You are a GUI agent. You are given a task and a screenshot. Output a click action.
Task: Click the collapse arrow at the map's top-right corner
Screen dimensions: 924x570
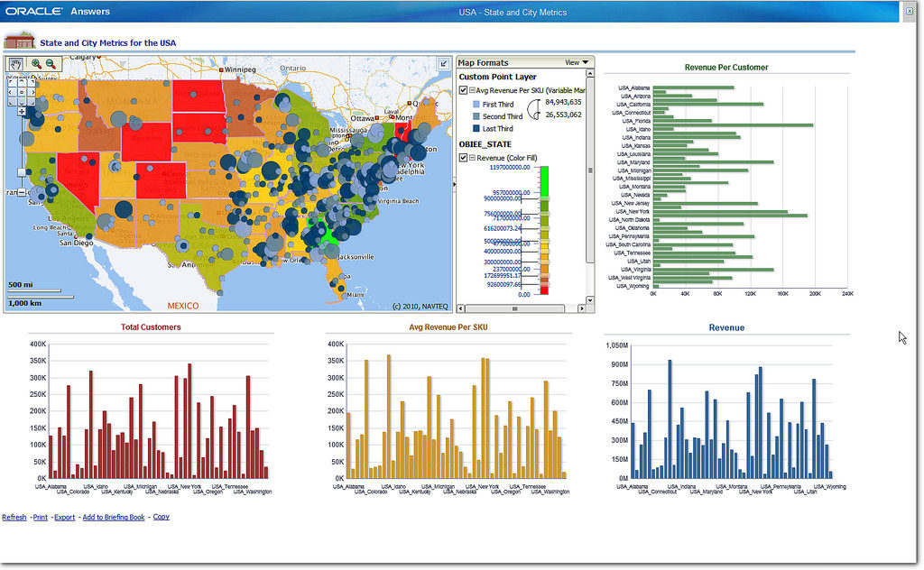pos(442,63)
